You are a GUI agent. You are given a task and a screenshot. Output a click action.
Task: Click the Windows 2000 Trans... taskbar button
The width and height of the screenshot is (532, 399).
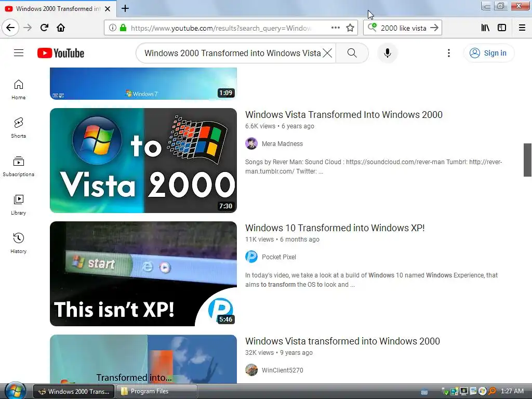pyautogui.click(x=74, y=391)
